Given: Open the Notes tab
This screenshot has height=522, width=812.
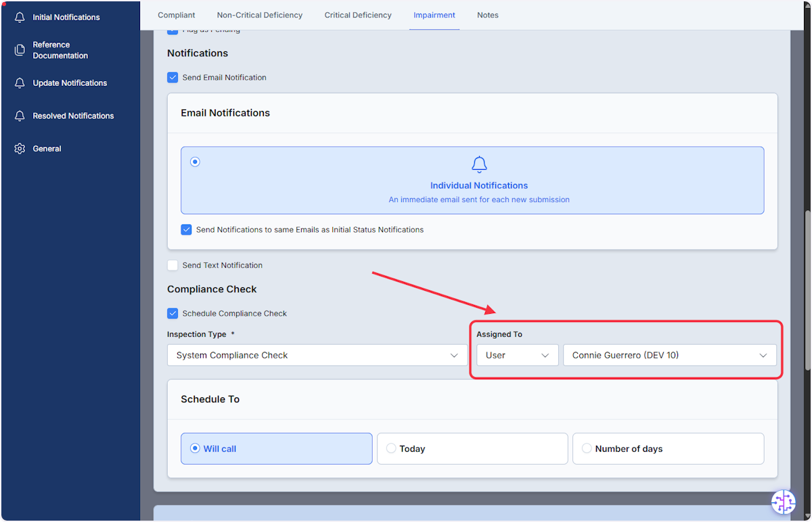Looking at the screenshot, I should point(488,15).
